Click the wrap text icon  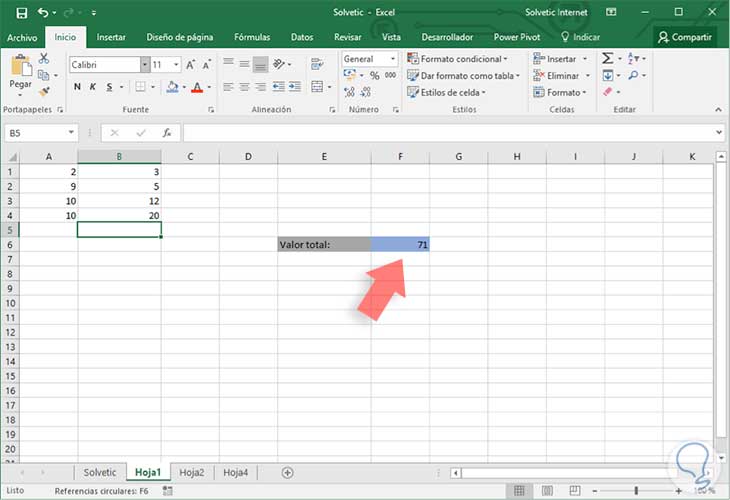click(317, 64)
